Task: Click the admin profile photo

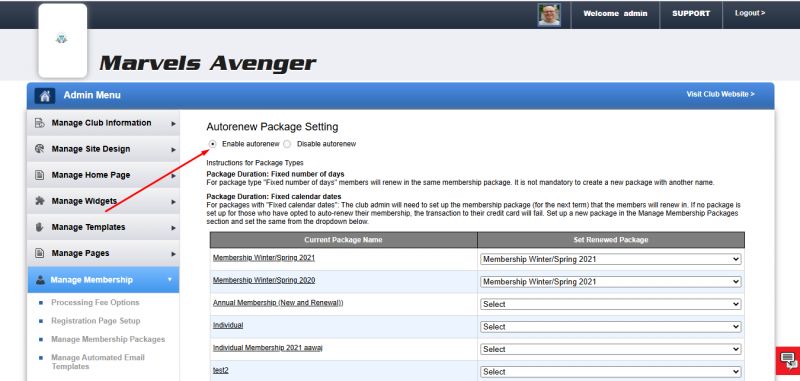Action: pos(549,15)
